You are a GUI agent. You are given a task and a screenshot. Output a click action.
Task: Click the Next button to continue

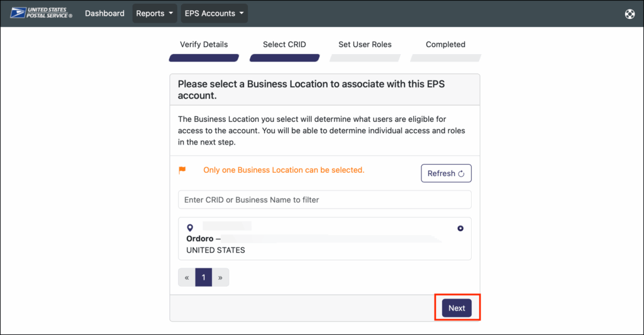pyautogui.click(x=457, y=308)
